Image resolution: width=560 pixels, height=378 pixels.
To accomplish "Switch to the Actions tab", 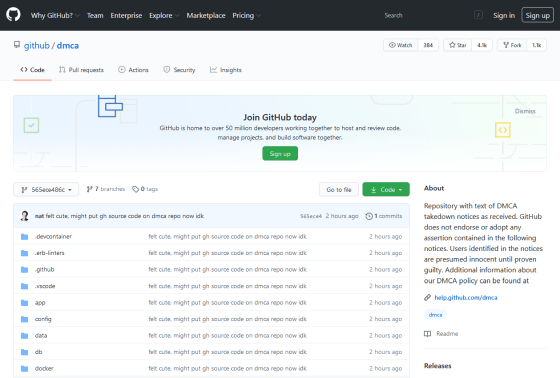I will click(x=133, y=70).
